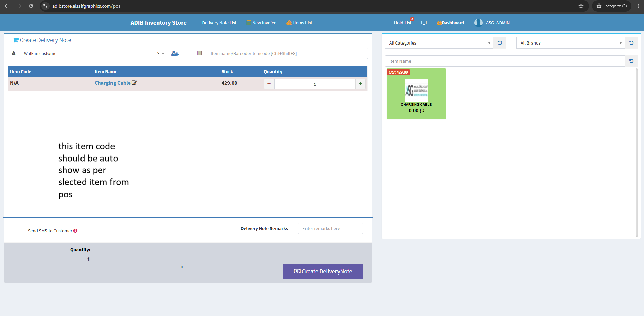Open Hold List
The image size is (644, 317).
pos(403,23)
